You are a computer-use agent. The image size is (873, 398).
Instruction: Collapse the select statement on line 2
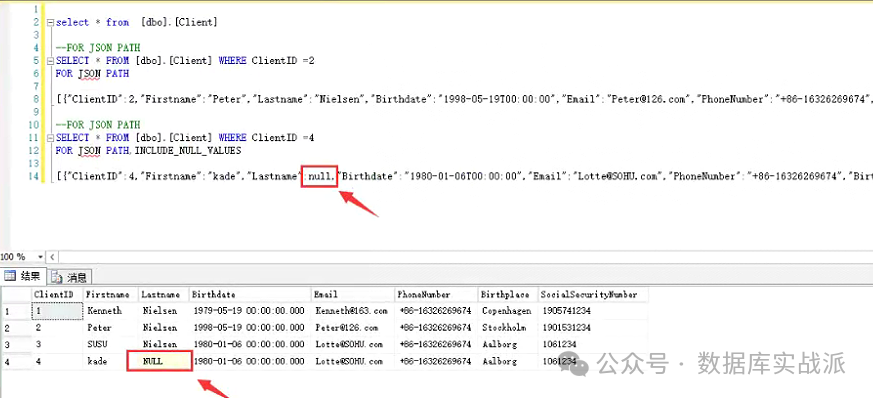click(51, 23)
